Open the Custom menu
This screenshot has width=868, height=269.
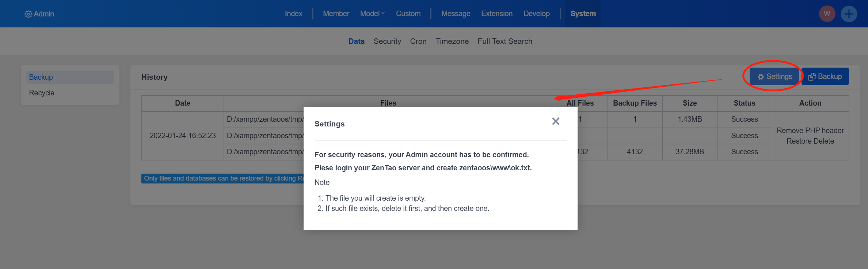tap(408, 14)
